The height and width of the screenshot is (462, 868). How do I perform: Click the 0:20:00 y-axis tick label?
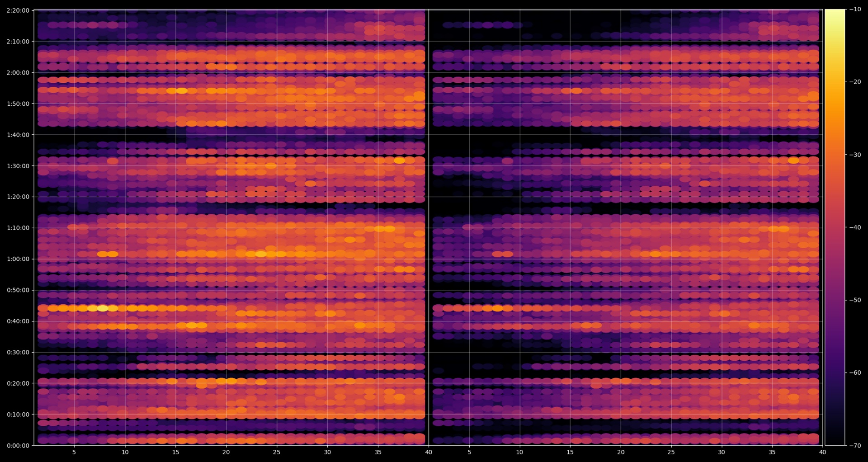(x=18, y=383)
